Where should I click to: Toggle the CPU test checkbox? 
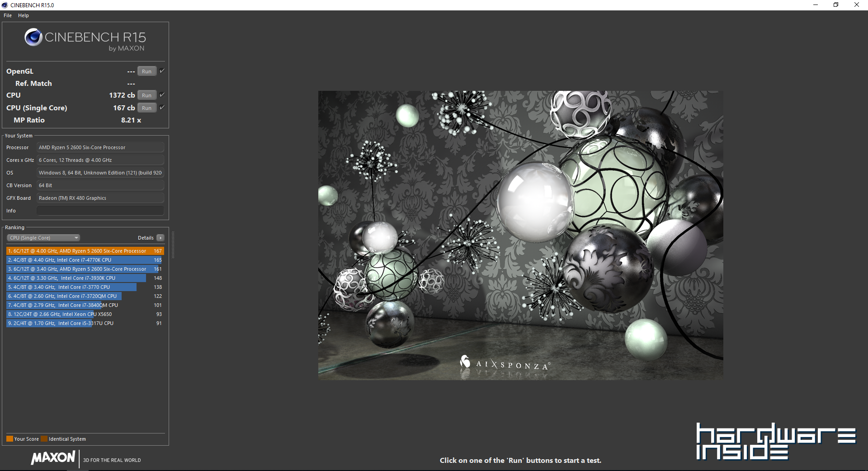(162, 95)
